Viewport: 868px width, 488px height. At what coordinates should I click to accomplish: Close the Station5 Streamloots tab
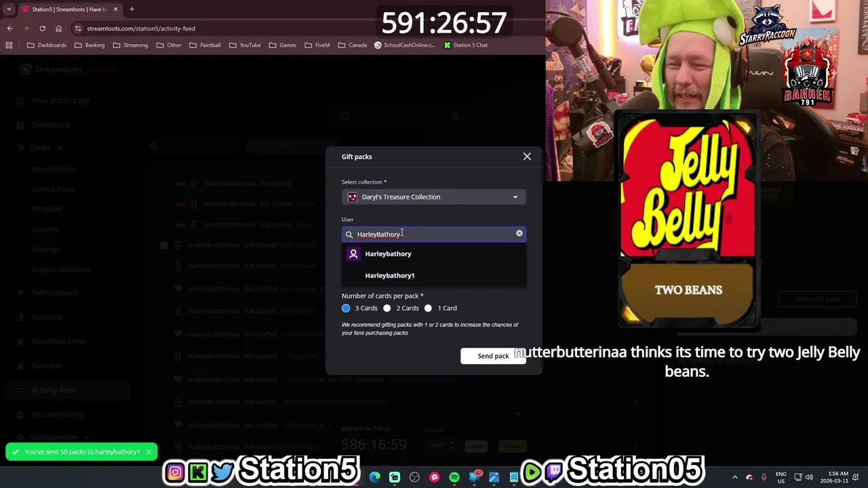coord(115,9)
